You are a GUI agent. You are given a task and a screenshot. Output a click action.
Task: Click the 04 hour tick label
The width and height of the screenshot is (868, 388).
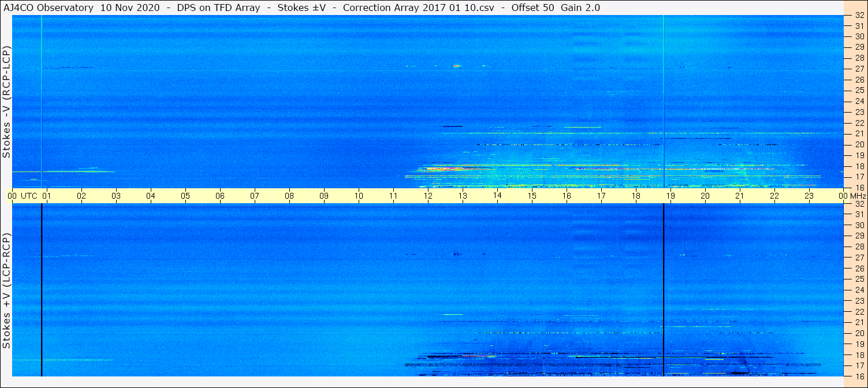tap(151, 196)
